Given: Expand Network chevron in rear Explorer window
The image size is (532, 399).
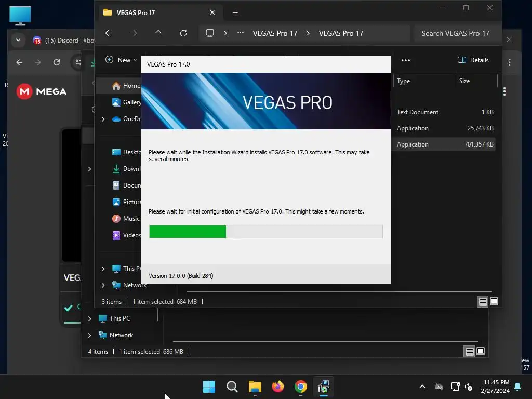Looking at the screenshot, I should [x=89, y=335].
